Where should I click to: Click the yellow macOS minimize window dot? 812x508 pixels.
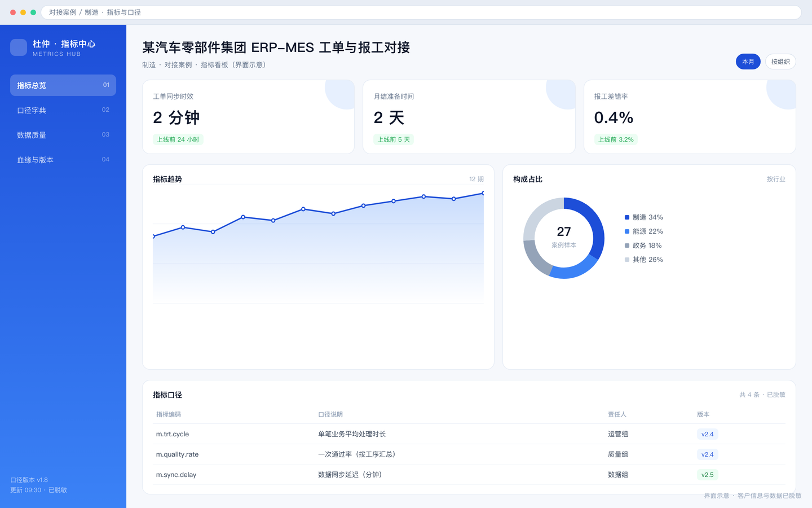tap(23, 12)
